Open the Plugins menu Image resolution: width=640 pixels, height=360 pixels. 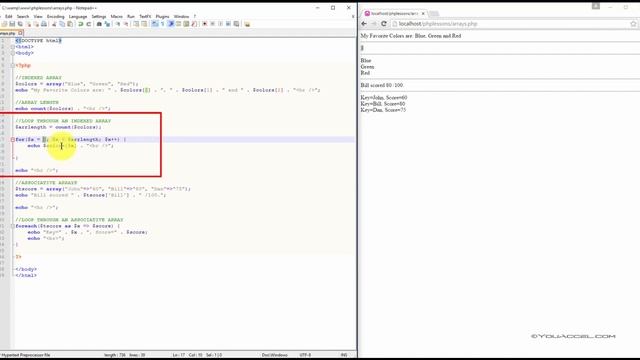(x=162, y=16)
